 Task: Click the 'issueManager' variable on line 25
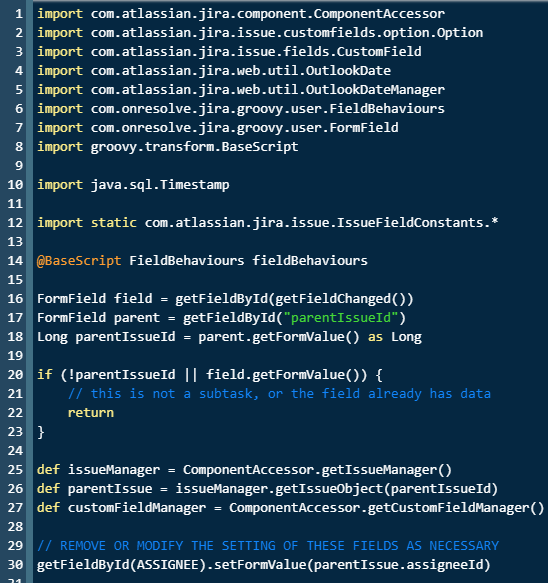(114, 470)
